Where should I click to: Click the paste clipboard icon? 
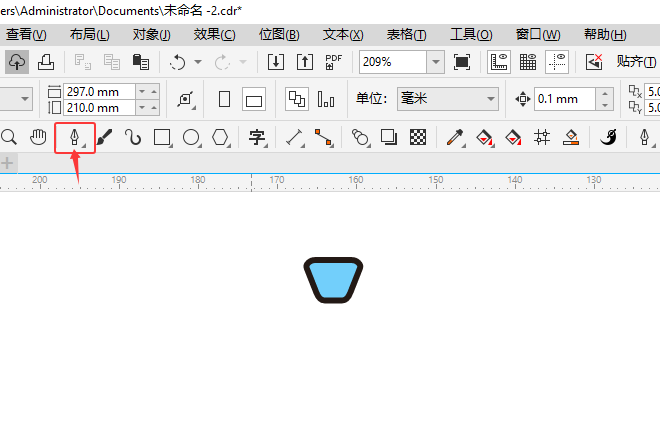[x=141, y=62]
